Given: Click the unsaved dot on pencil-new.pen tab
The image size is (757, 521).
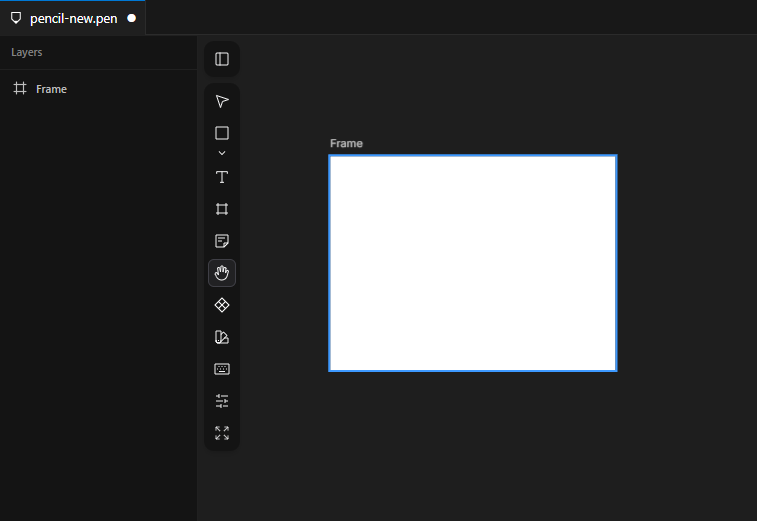Looking at the screenshot, I should 131,18.
